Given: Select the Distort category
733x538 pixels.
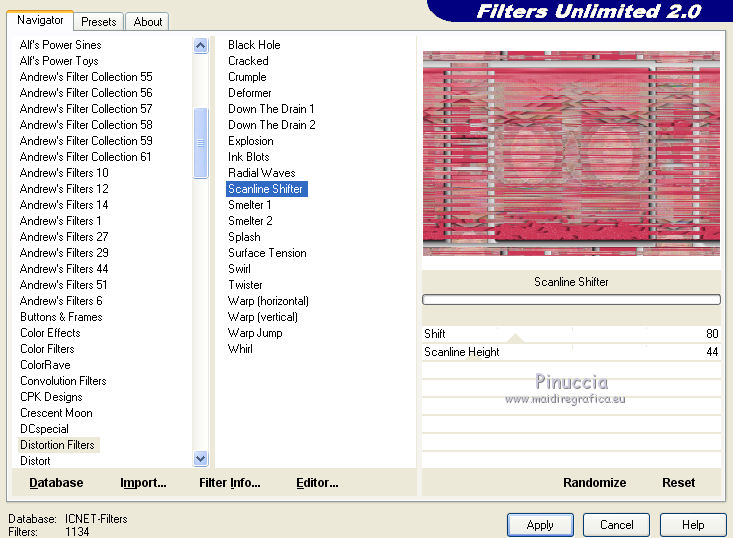Looking at the screenshot, I should 35,461.
